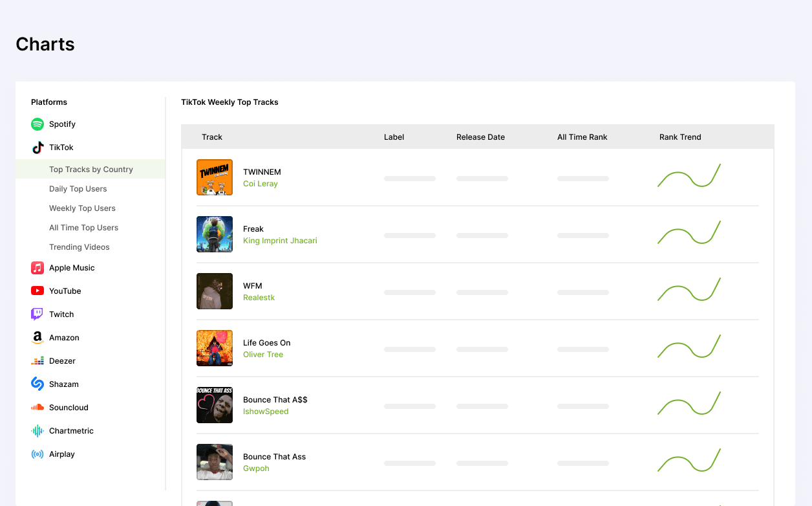Screen dimensions: 812x506
Task: Click the Deezer icon
Action: click(37, 361)
